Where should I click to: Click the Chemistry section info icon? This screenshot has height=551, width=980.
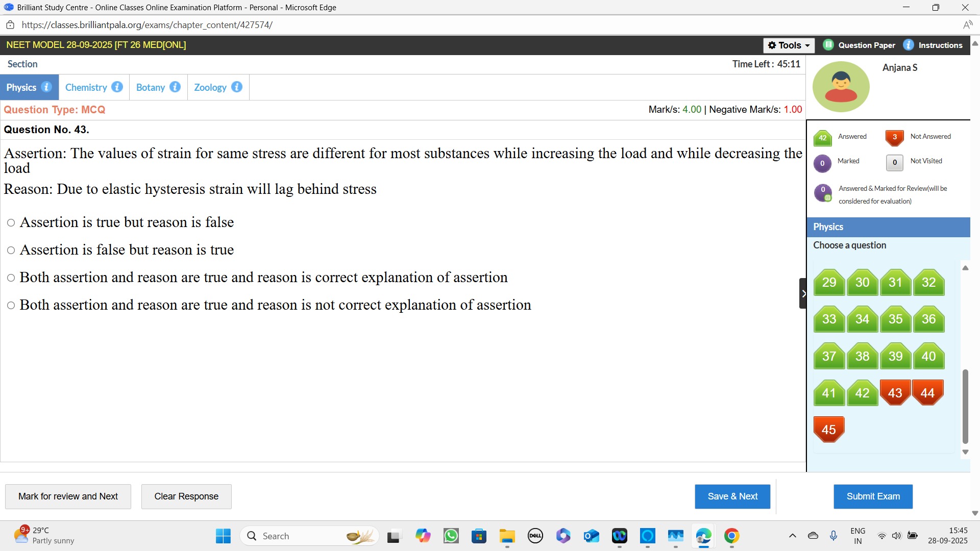pyautogui.click(x=117, y=87)
